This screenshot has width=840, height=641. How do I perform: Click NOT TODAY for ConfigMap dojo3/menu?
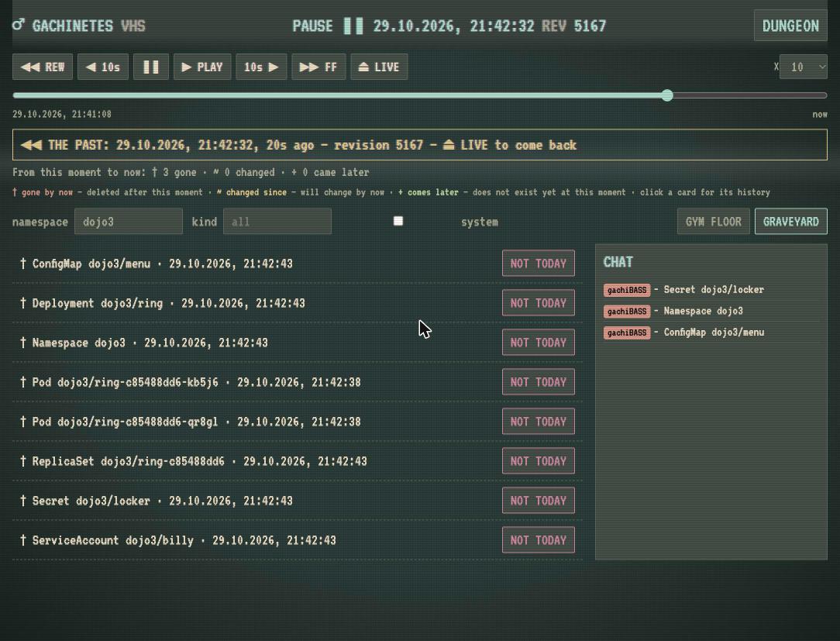coord(539,264)
